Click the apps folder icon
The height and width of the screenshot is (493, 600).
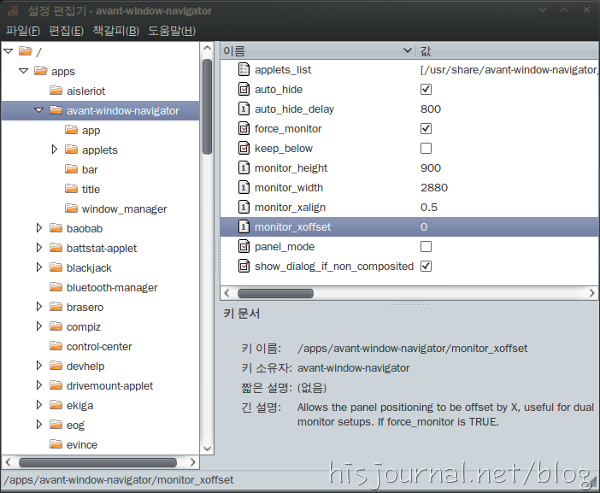[41, 70]
